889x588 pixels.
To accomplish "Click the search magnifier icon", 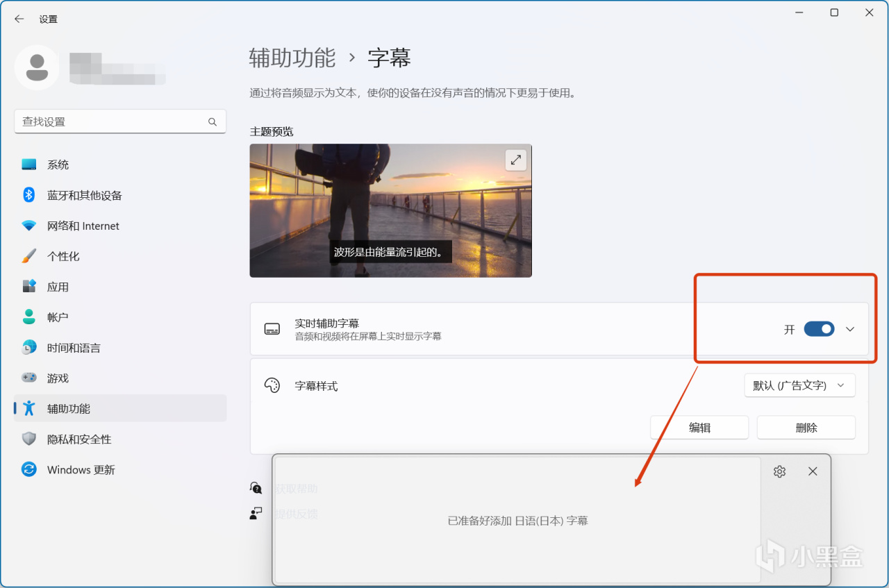I will [213, 121].
